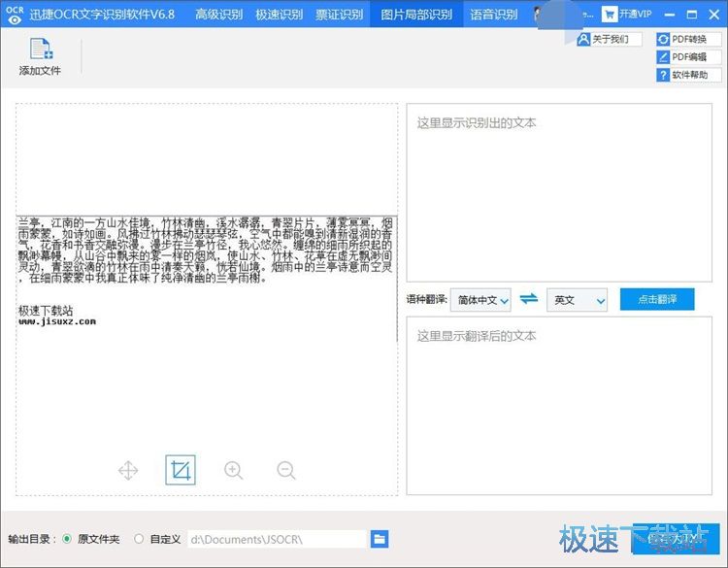Viewport: 728px width, 568px height.
Task: Open PDF转换 tool
Action: [x=689, y=40]
